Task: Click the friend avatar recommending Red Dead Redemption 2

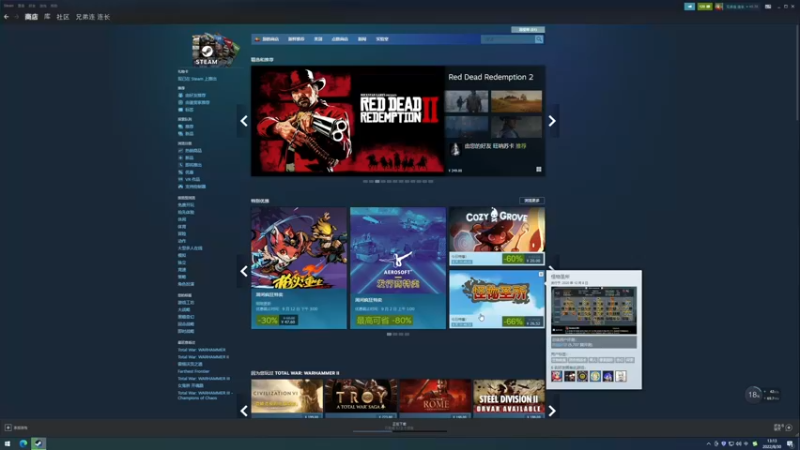Action: 455,148
